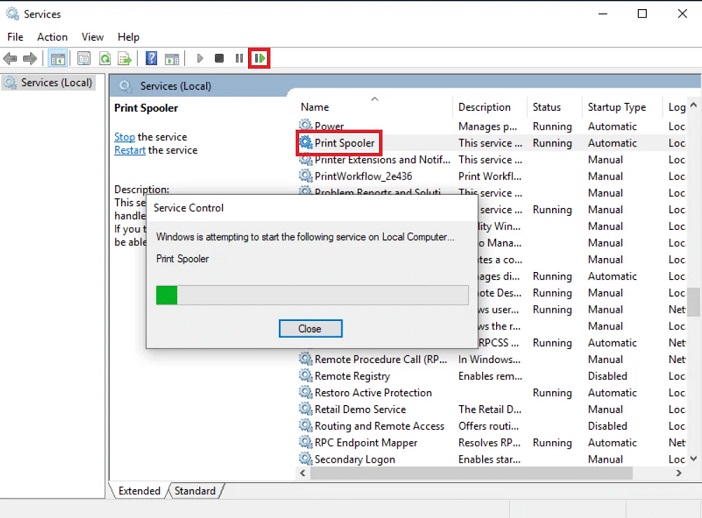
Task: Select Services (Local) in the left tree
Action: tap(49, 82)
